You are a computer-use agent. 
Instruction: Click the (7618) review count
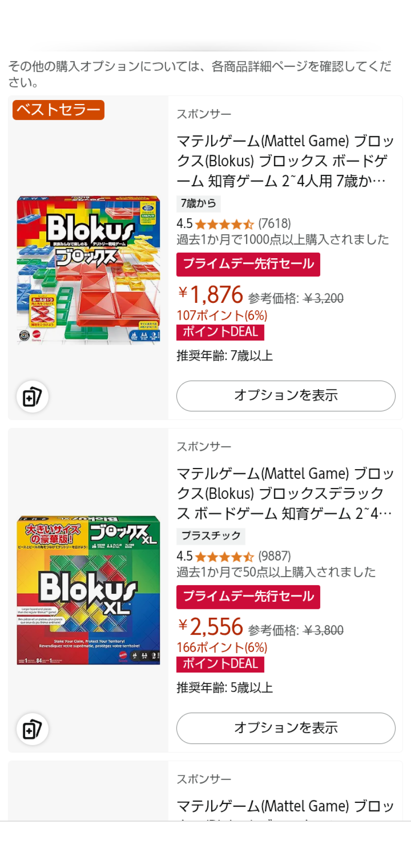[x=275, y=224]
